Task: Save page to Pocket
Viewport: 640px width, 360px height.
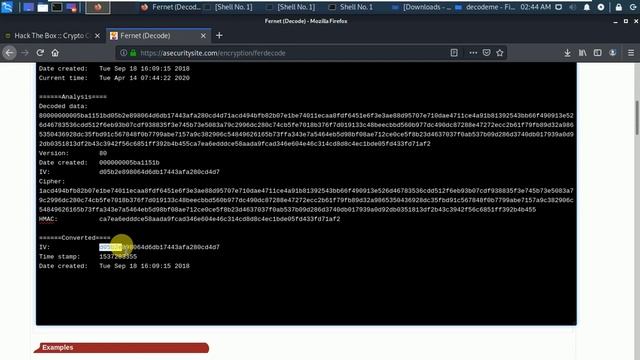Action: pyautogui.click(x=487, y=53)
